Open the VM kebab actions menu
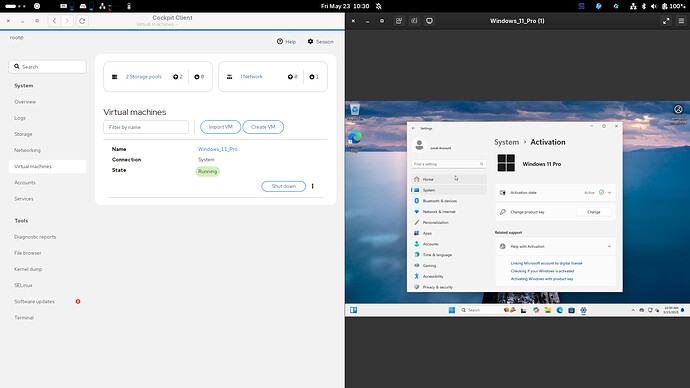The width and height of the screenshot is (690, 388). [x=312, y=186]
